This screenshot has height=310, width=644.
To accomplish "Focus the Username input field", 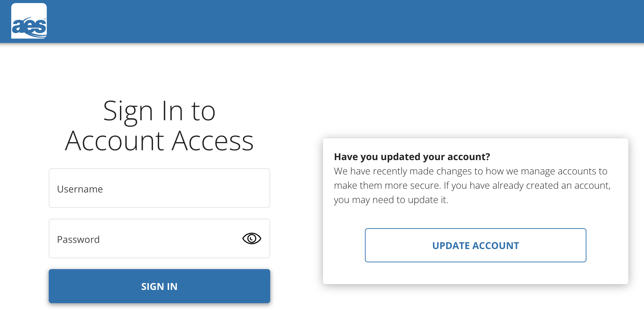I will (x=159, y=188).
